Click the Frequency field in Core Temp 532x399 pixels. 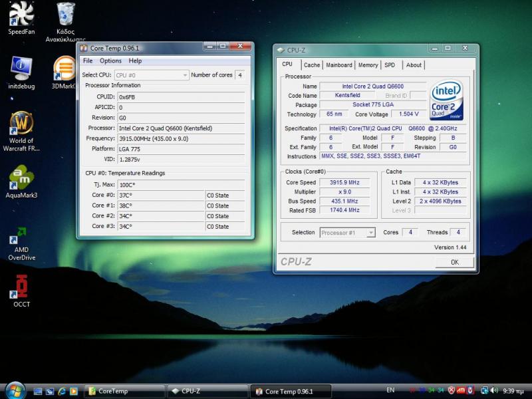click(x=181, y=138)
